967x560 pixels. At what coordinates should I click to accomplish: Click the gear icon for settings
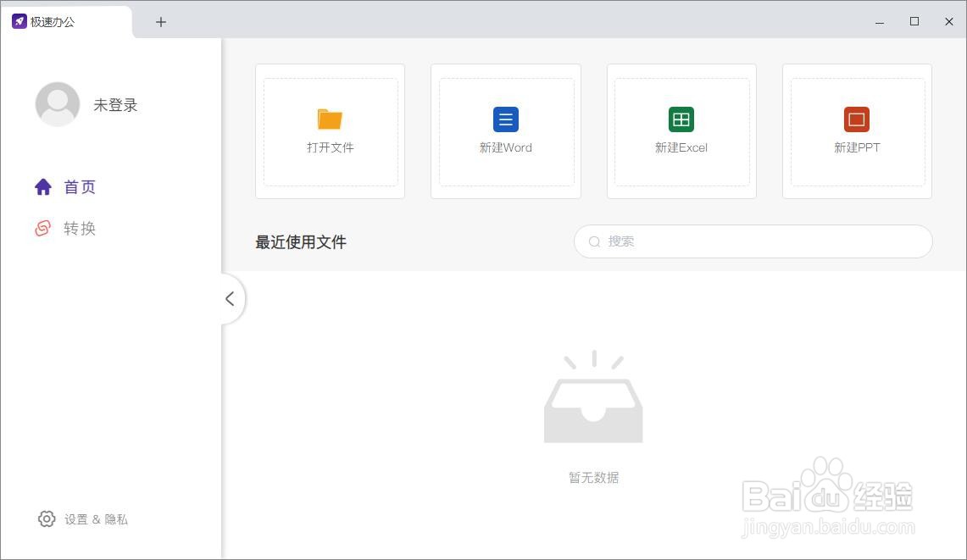[47, 518]
